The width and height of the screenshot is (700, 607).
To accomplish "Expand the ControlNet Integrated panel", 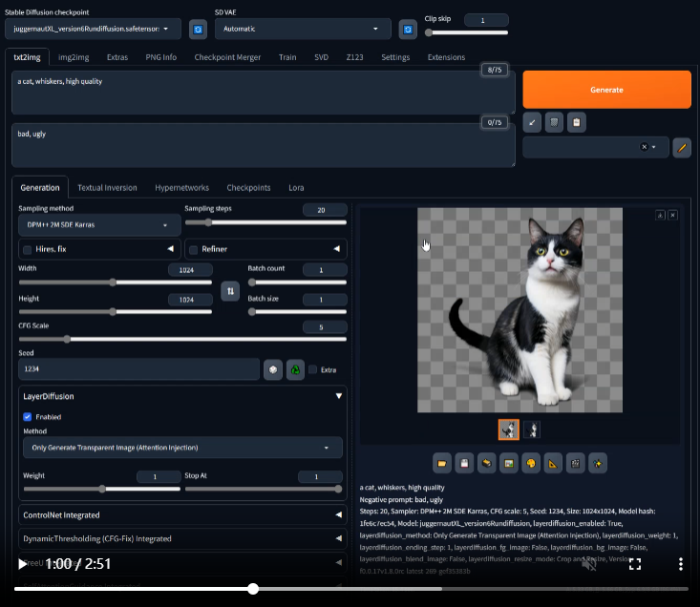I will pyautogui.click(x=182, y=514).
